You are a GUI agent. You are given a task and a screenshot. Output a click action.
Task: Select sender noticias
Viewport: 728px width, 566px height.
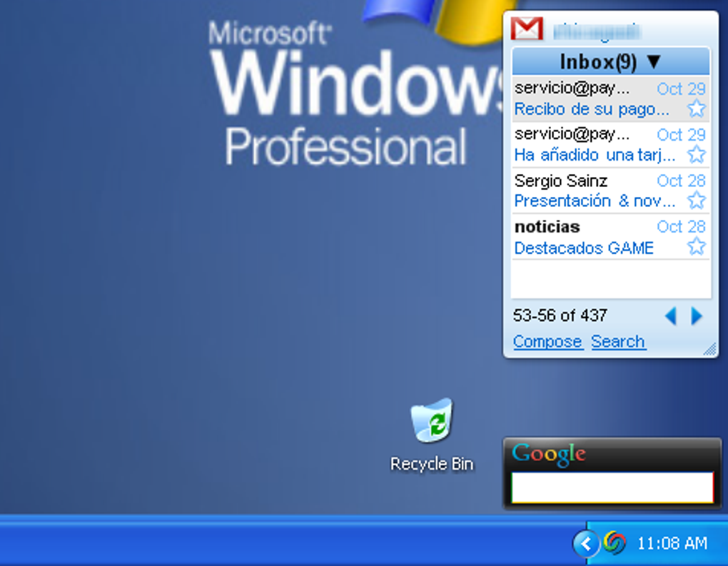coord(547,226)
